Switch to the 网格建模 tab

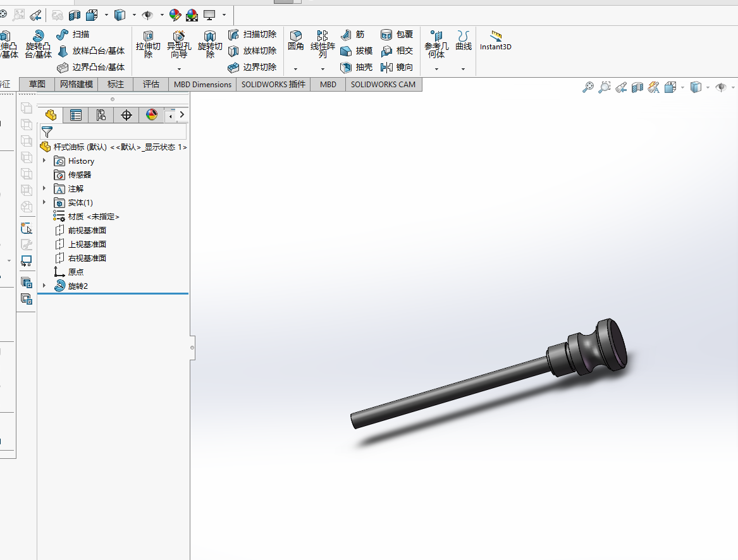click(x=77, y=84)
